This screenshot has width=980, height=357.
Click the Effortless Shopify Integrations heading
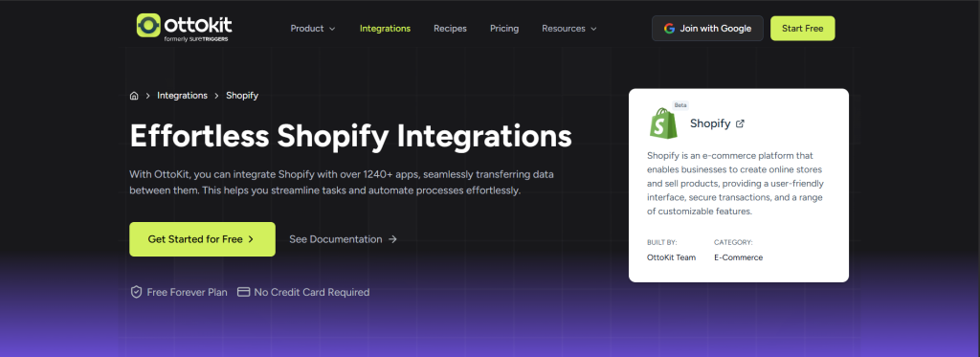coord(350,136)
